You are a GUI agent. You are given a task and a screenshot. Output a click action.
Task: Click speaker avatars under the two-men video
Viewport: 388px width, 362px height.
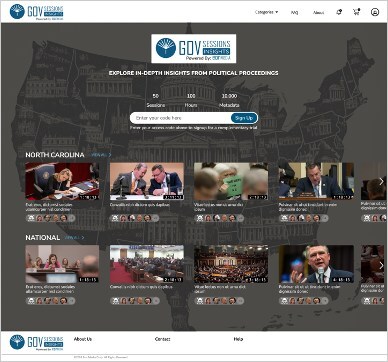click(135, 218)
